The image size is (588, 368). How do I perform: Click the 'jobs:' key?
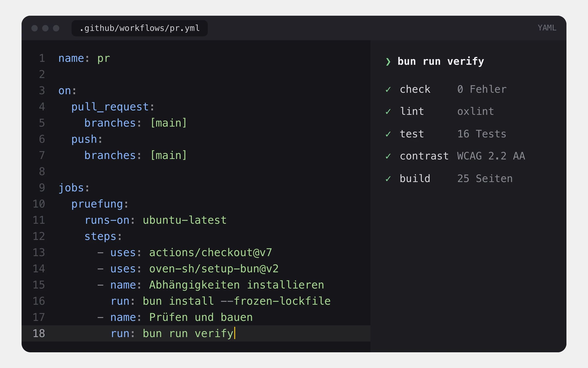point(74,188)
